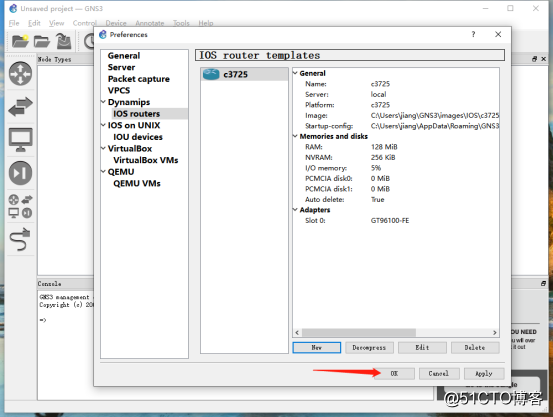Click the Edit template button
Image resolution: width=553 pixels, height=417 pixels.
(x=422, y=348)
